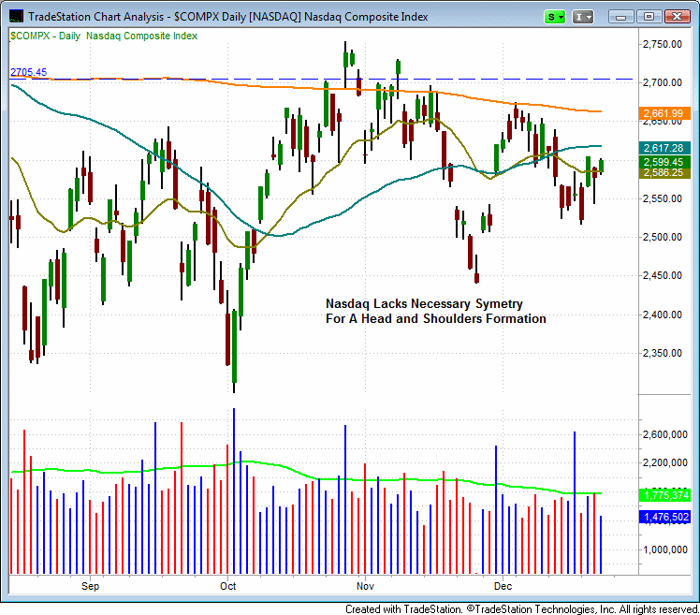Click the green 2,599.45 last price marker
The image size is (700, 615).
click(664, 162)
